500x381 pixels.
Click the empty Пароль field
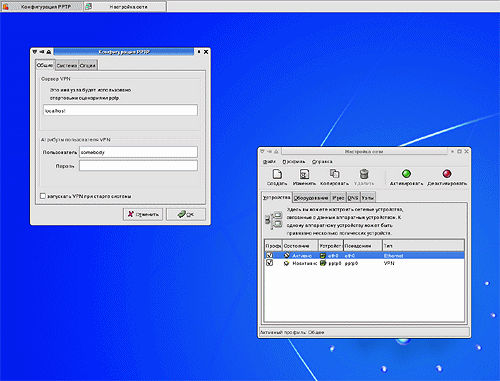138,166
